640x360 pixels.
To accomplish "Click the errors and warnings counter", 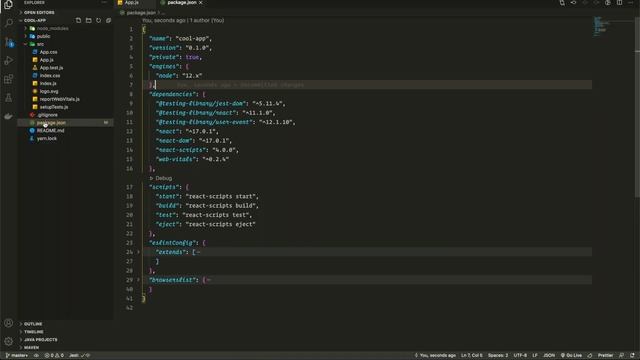I will (54, 356).
